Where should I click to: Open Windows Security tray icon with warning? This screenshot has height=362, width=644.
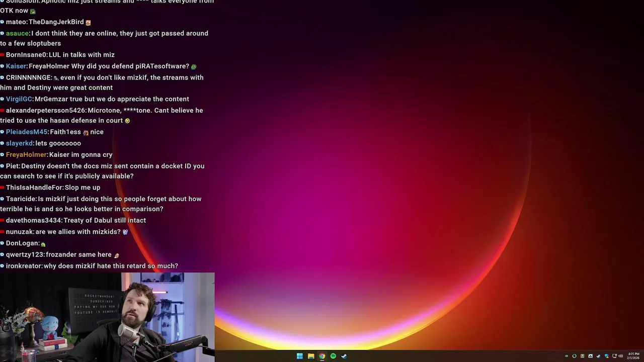(x=607, y=356)
